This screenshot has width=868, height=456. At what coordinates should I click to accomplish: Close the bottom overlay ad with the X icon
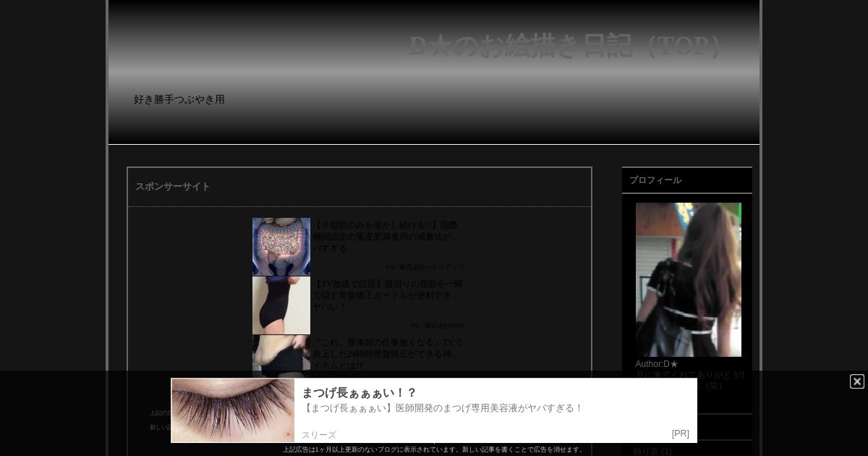click(x=857, y=381)
